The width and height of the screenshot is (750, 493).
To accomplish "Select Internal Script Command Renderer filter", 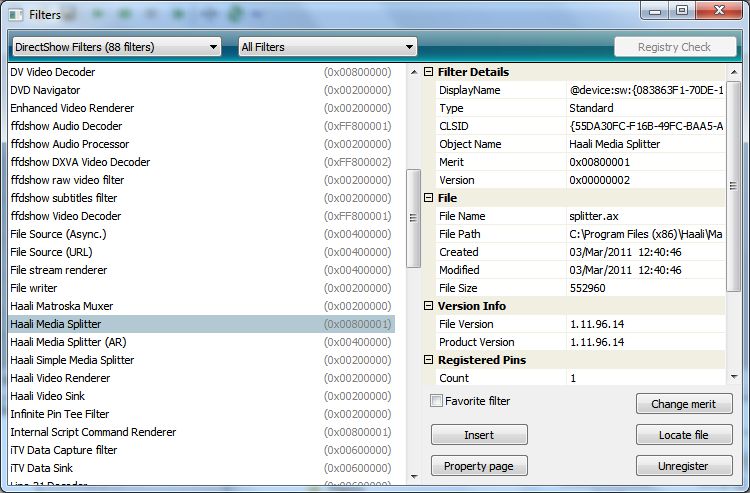I will [x=201, y=432].
